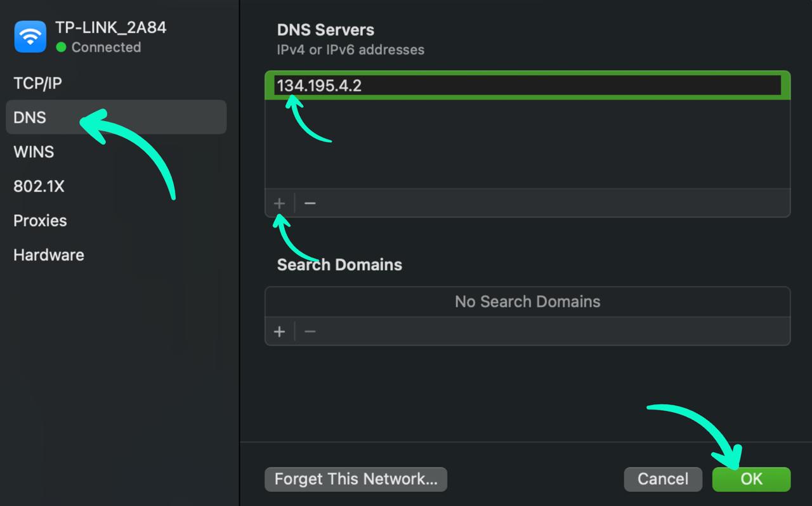Add a search domain with plus
This screenshot has width=812, height=506.
pos(279,332)
